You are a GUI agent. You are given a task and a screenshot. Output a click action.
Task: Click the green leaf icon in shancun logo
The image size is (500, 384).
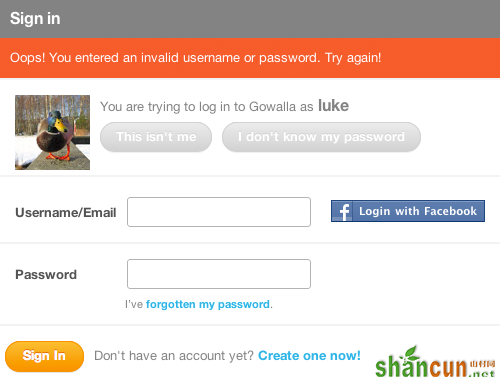click(410, 354)
